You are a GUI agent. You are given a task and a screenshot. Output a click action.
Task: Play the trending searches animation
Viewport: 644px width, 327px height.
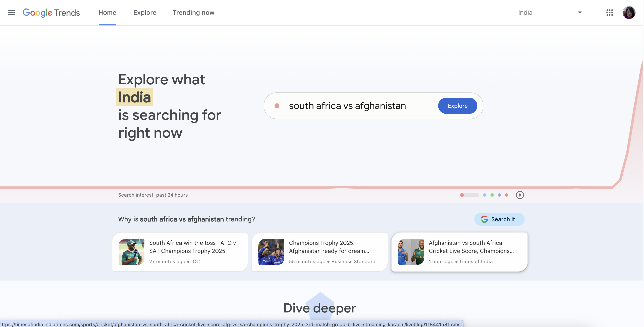point(520,195)
